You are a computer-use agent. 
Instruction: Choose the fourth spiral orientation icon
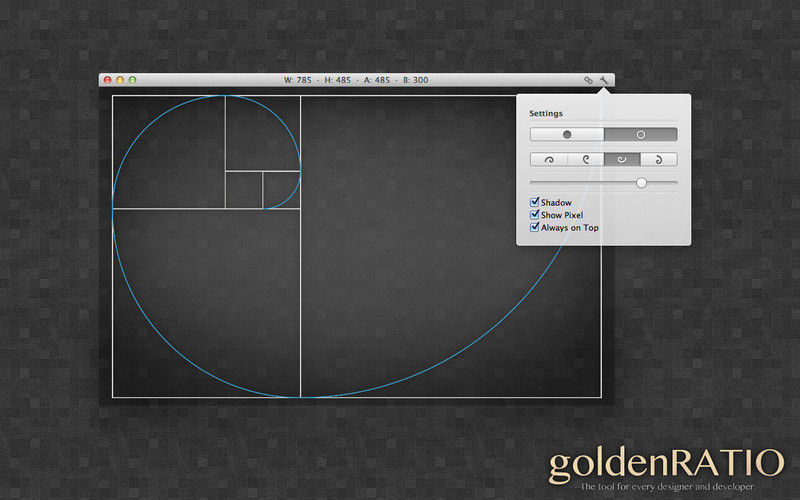[659, 159]
